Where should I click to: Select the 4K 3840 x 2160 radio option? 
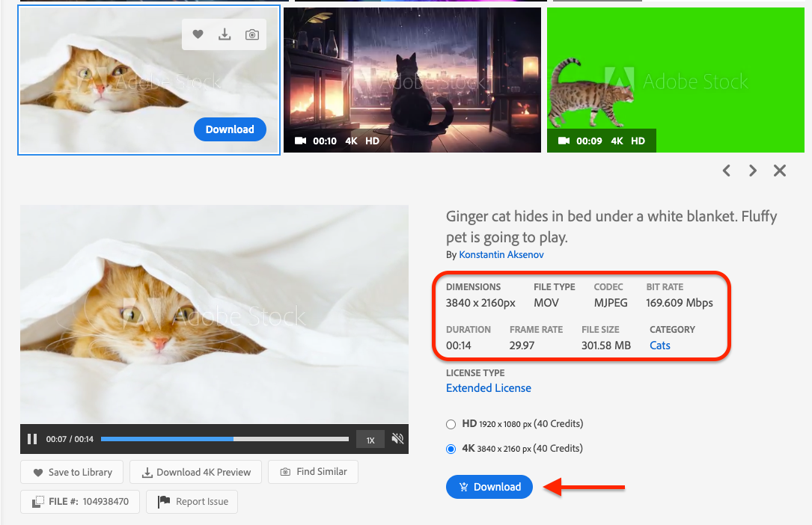pyautogui.click(x=451, y=449)
